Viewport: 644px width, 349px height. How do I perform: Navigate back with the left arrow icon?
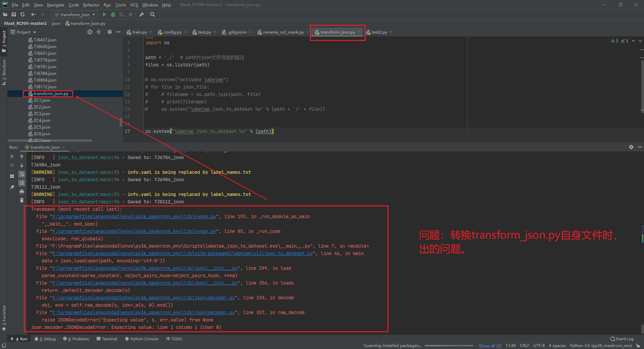coord(33,14)
